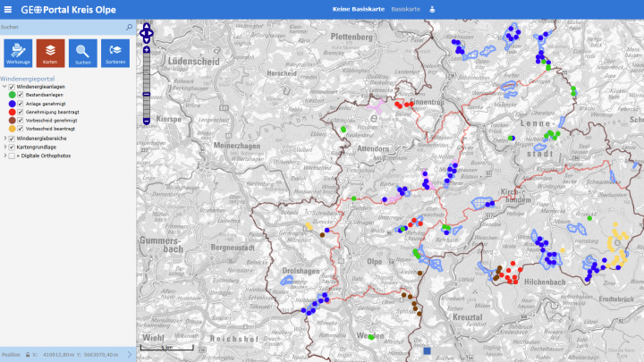Pan the map east with the right arrow
Viewport: 644px width, 362px height.
pos(151,33)
